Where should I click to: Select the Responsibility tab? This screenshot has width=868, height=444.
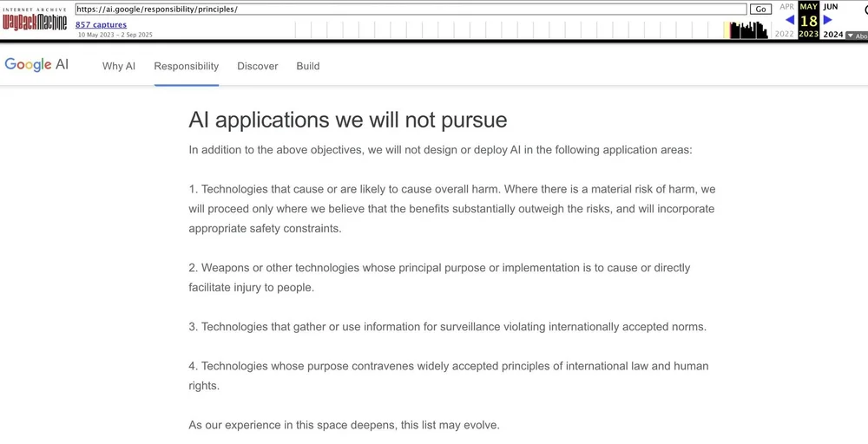pyautogui.click(x=186, y=67)
